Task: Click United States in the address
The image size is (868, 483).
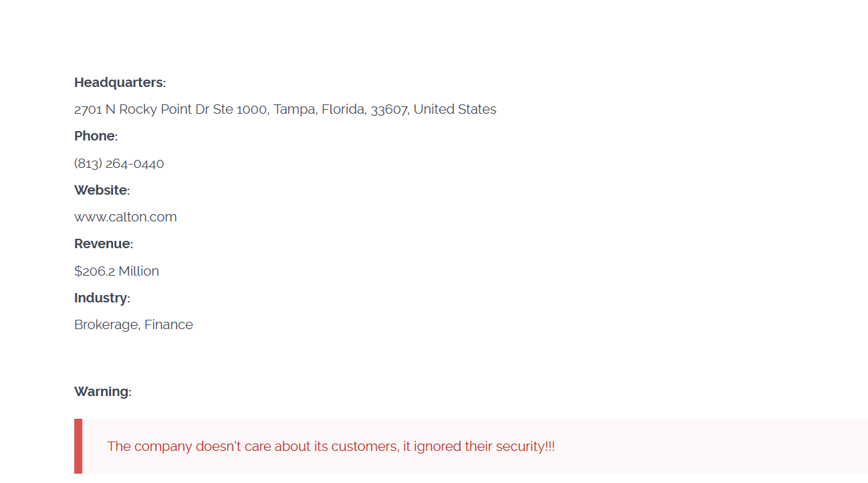Action: 455,109
